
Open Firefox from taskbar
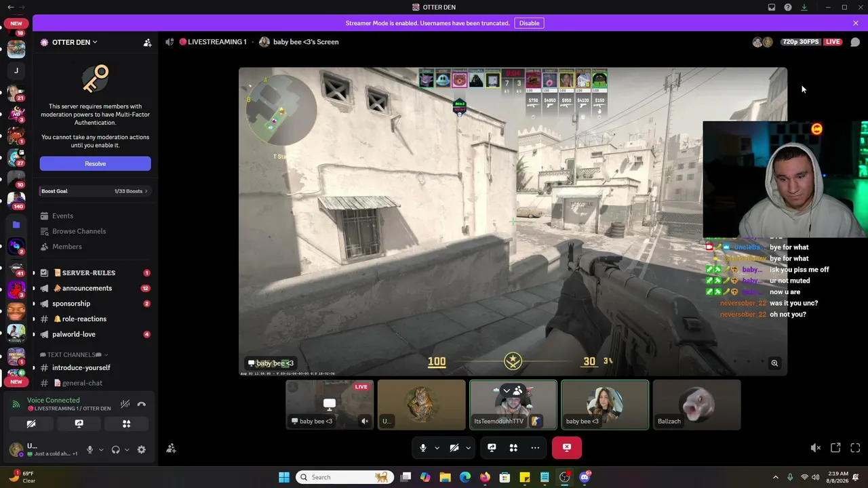[x=485, y=477]
